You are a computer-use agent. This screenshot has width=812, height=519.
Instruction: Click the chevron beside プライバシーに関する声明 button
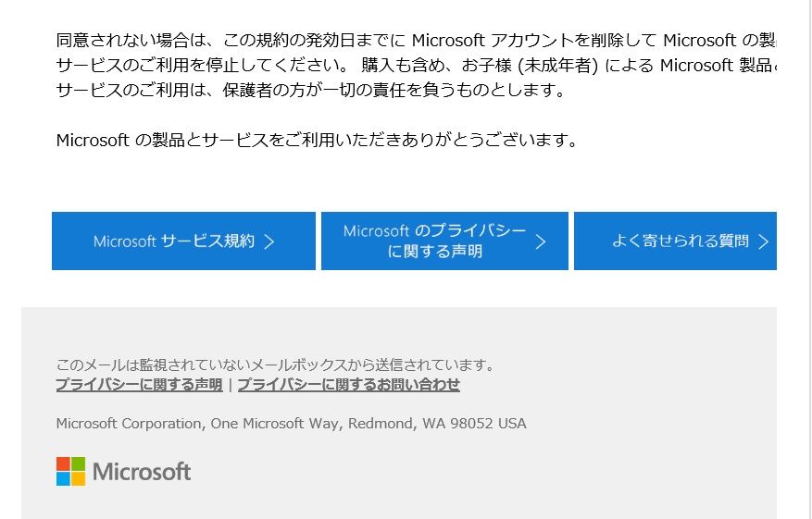point(540,241)
